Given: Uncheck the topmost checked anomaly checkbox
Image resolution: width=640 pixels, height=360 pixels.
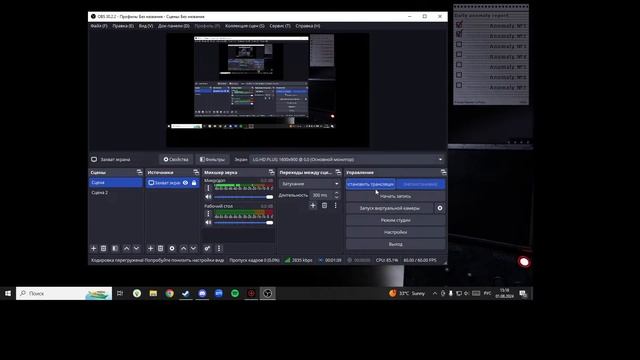Looking at the screenshot, I should [x=460, y=25].
